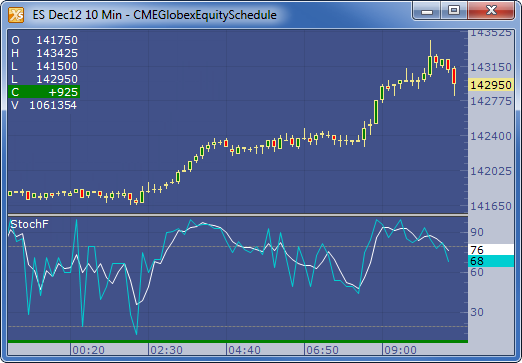Click the 06:50 time axis label

pos(322,350)
